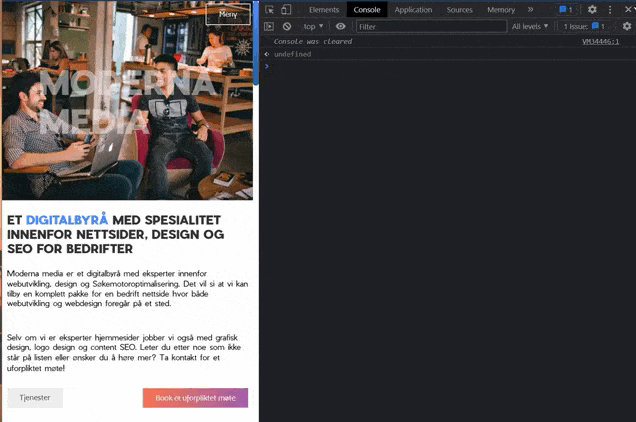Close DevTools with the X icon
Image resolution: width=636 pixels, height=422 pixels.
tap(628, 9)
